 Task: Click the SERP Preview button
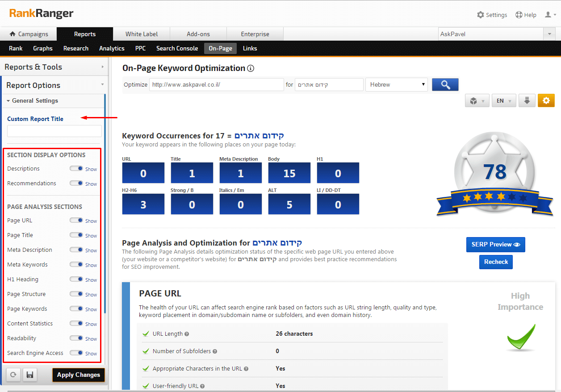(x=495, y=244)
